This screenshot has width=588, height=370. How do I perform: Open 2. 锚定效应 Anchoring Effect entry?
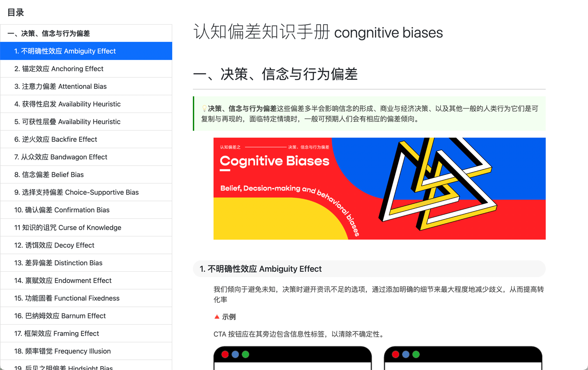coord(86,68)
